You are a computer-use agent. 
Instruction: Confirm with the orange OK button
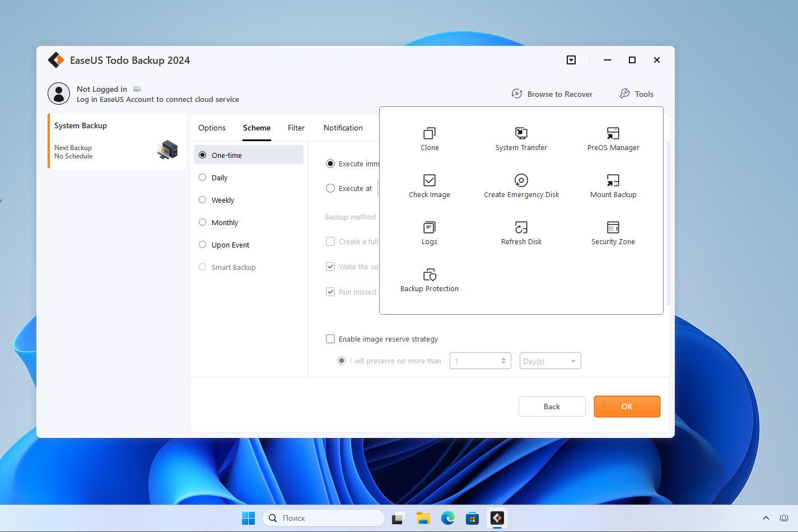point(627,407)
